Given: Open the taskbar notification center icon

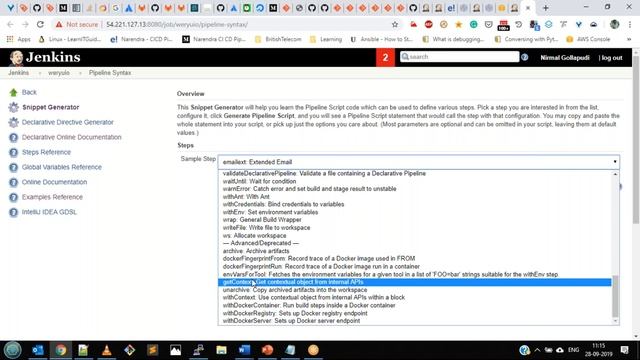Looking at the screenshot, I should coord(624,350).
